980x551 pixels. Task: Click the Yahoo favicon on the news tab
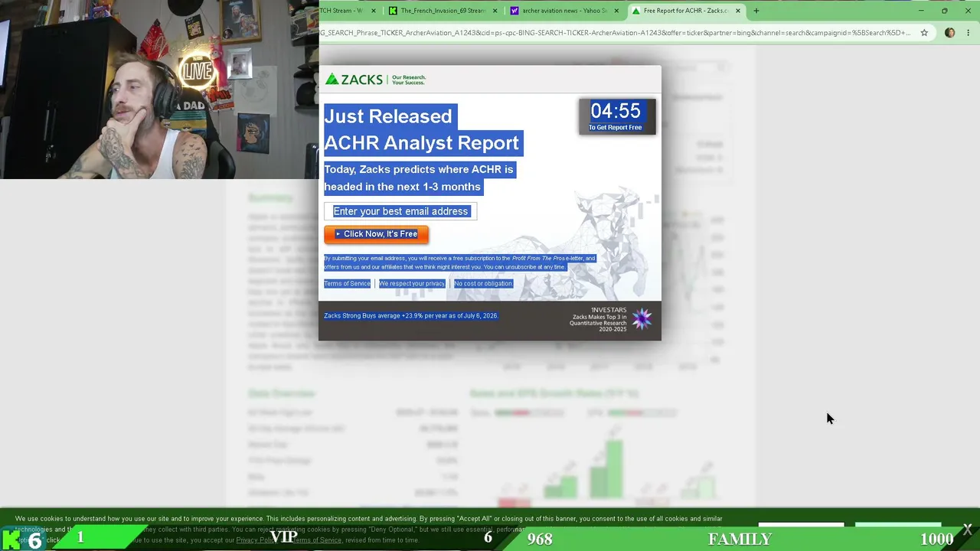coord(514,11)
